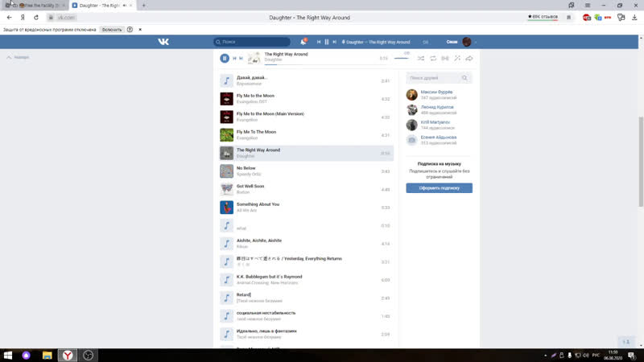Click the header search field
Image resolution: width=644 pixels, height=362 pixels.
252,42
